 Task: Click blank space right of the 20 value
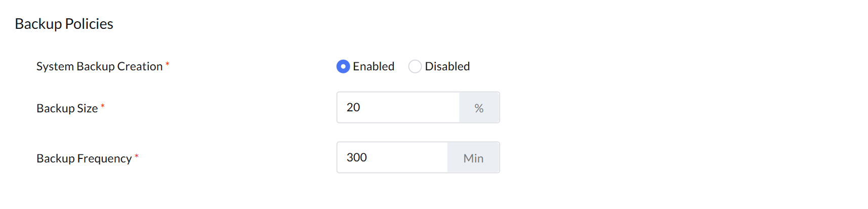410,107
